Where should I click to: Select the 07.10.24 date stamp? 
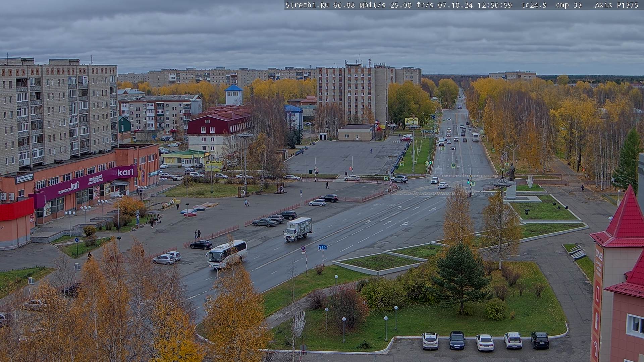pos(455,5)
